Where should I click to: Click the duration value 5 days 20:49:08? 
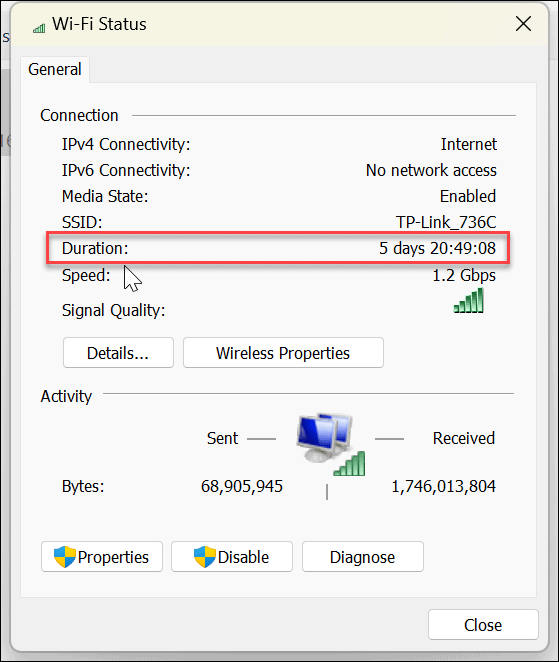[x=437, y=248]
